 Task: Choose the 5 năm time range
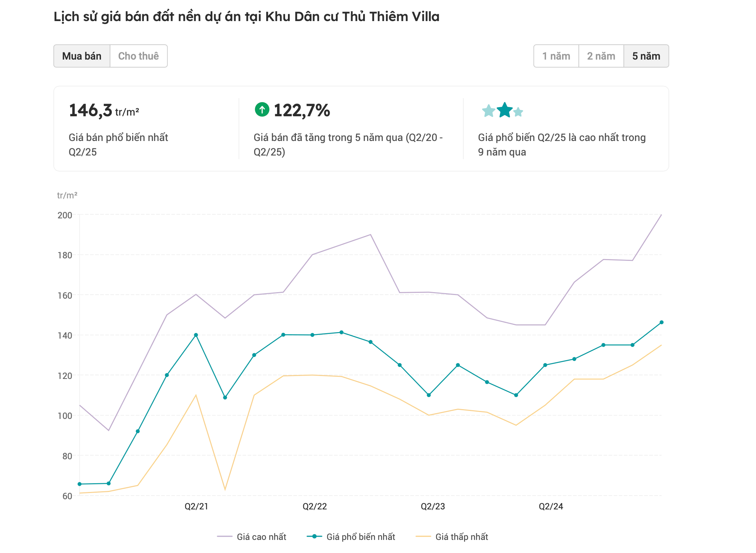(x=646, y=56)
